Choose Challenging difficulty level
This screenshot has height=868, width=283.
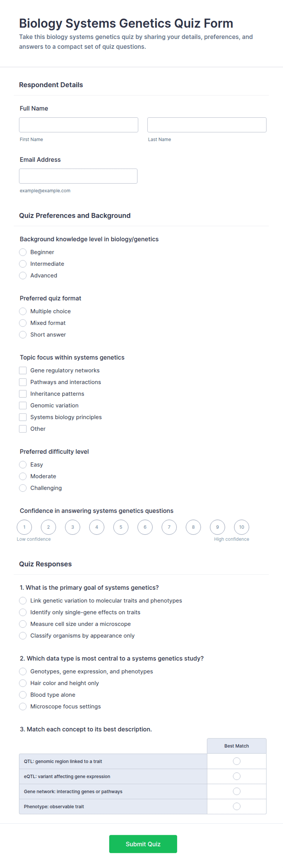[23, 488]
